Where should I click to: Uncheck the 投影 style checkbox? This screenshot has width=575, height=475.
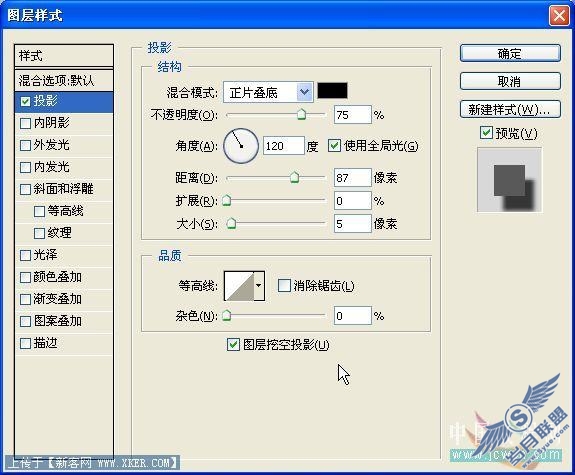coord(25,102)
